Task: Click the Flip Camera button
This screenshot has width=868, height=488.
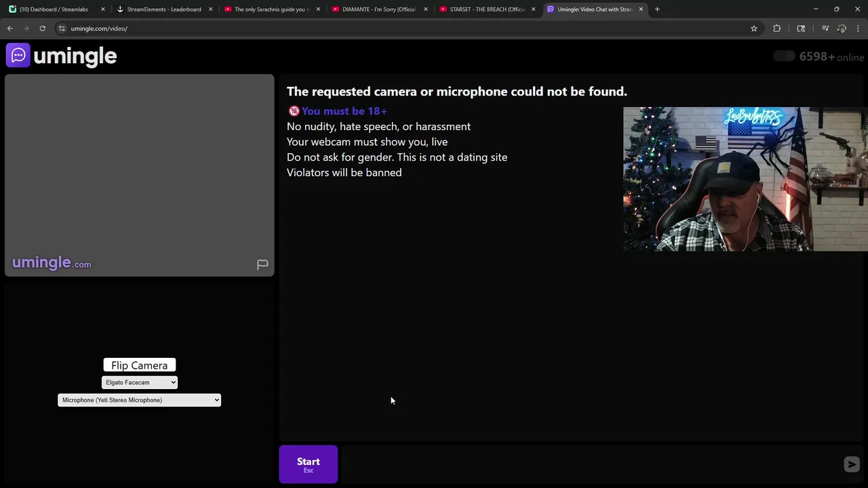Action: [140, 365]
